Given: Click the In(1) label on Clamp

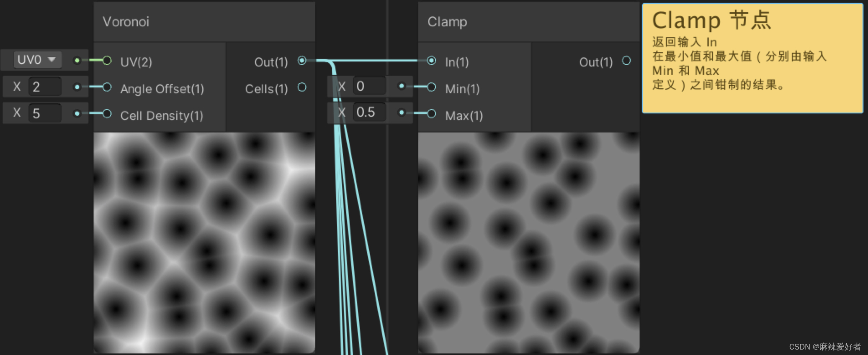Looking at the screenshot, I should (x=457, y=62).
